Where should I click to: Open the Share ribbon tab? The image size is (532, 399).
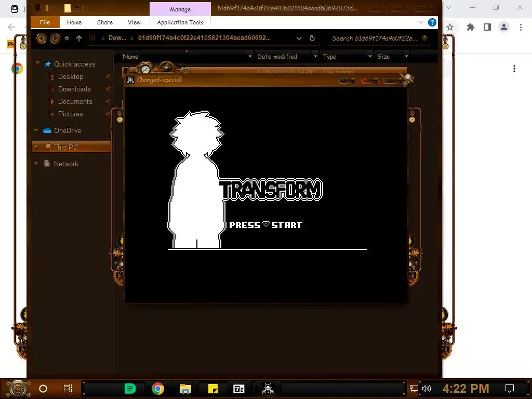(104, 22)
